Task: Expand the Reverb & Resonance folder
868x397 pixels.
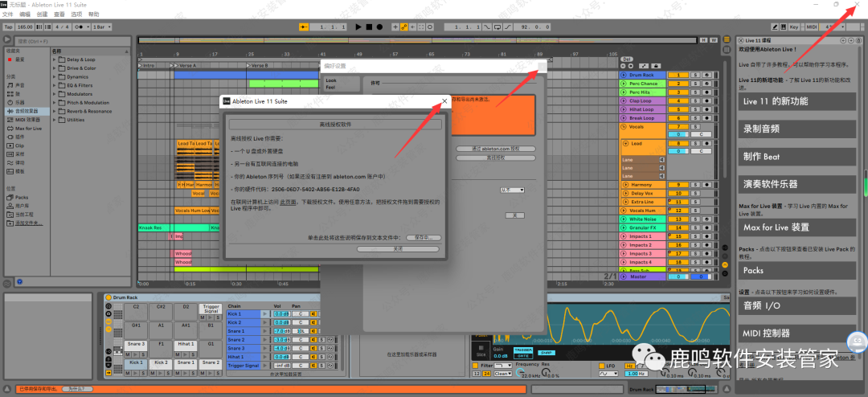Action: [89, 112]
